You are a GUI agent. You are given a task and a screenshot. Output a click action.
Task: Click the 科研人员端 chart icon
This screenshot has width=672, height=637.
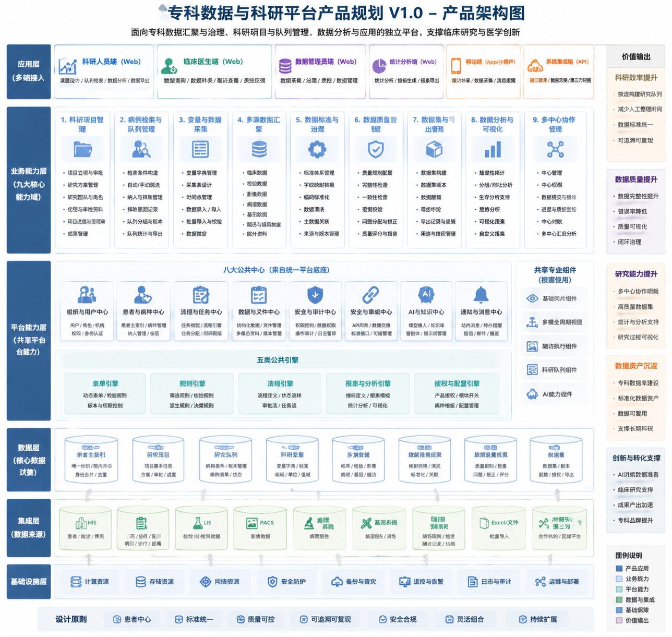68,66
